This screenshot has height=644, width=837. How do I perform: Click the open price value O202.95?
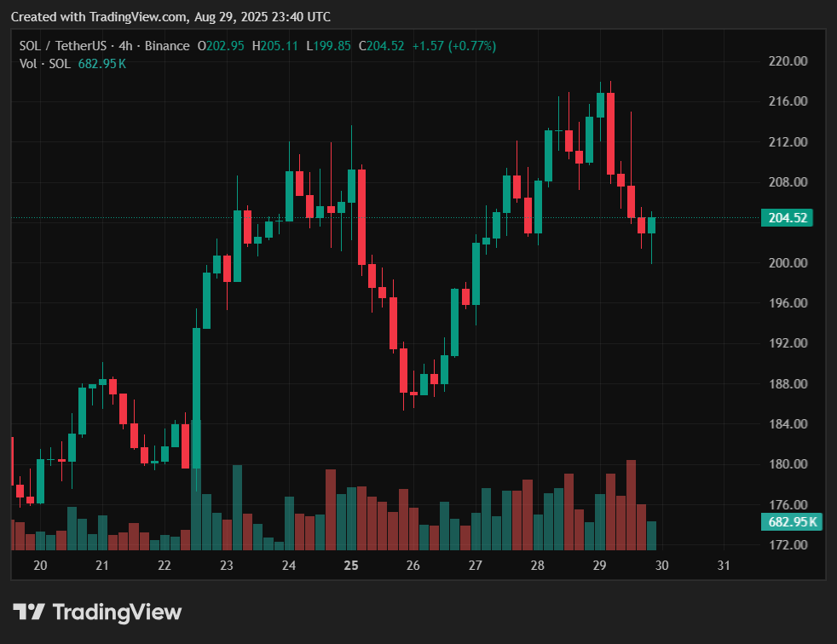(x=219, y=46)
